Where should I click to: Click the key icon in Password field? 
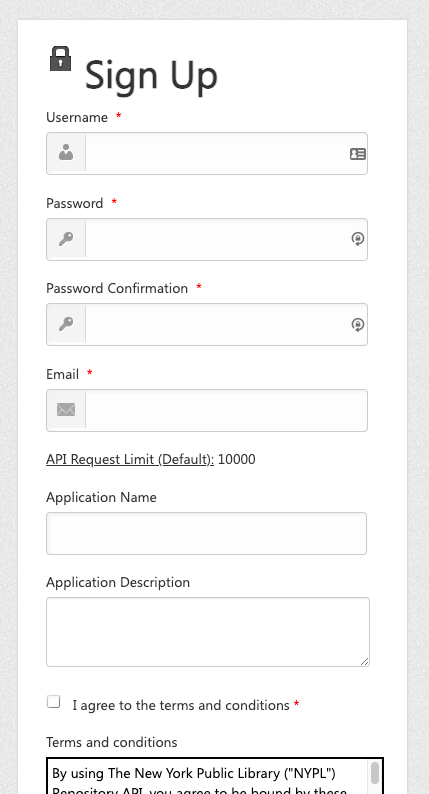pos(66,239)
